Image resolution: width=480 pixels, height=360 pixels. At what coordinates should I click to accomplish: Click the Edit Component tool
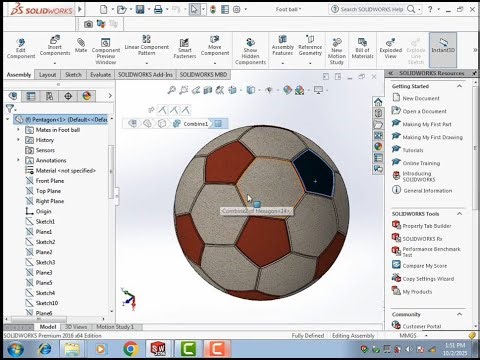pos(21,48)
